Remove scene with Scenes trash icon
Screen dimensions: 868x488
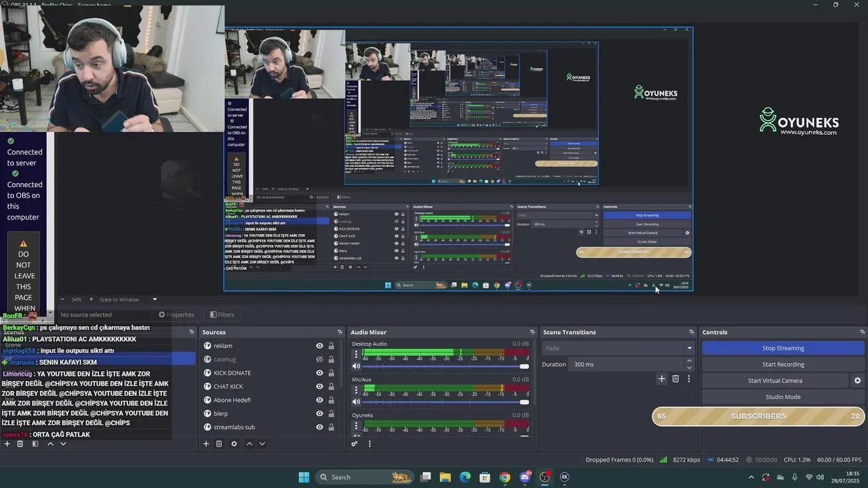(x=20, y=444)
